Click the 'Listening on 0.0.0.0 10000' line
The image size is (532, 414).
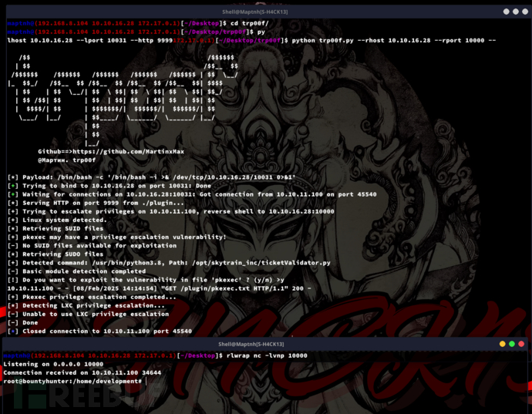pos(53,364)
